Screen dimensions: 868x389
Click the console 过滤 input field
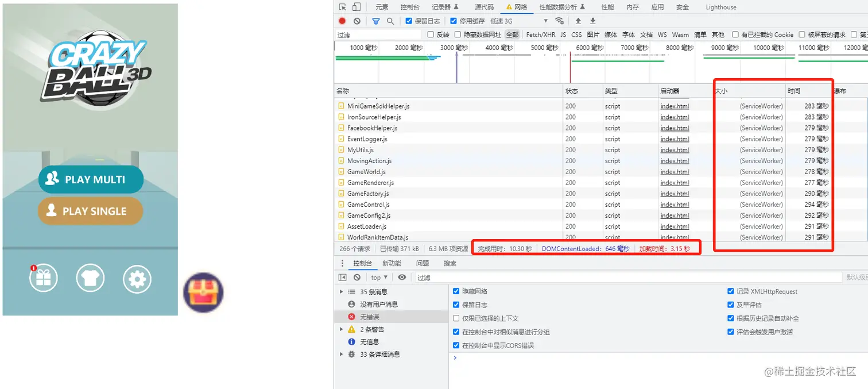(629, 278)
